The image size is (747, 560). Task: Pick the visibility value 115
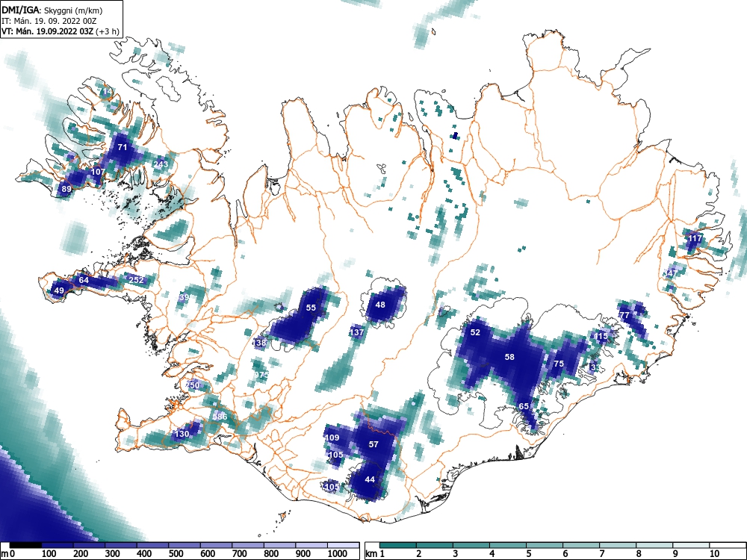[601, 336]
